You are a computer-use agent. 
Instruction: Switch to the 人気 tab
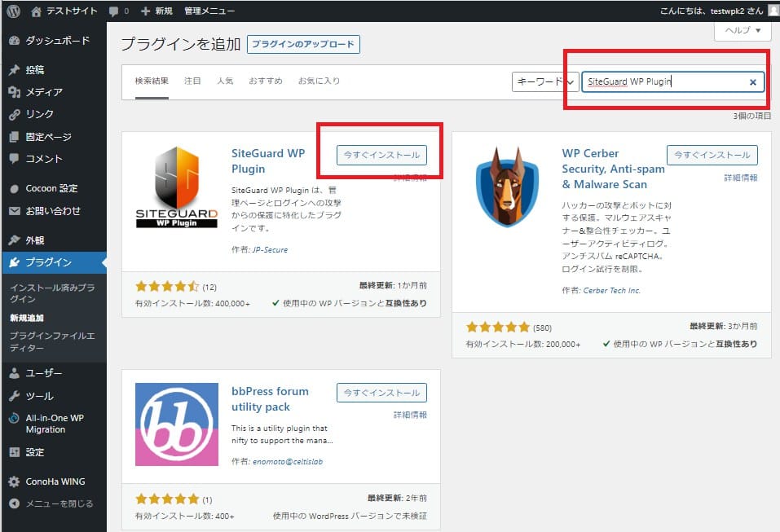pyautogui.click(x=225, y=81)
